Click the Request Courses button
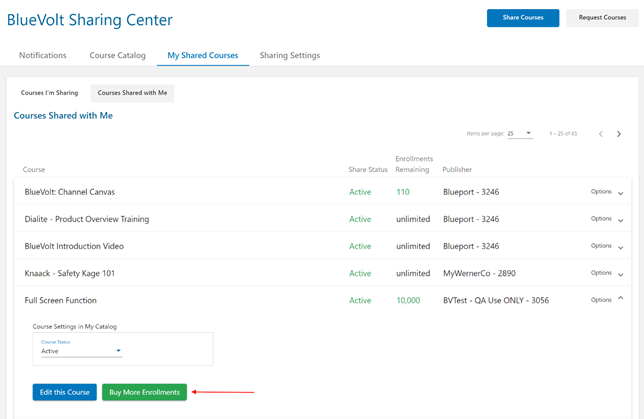 tap(602, 18)
